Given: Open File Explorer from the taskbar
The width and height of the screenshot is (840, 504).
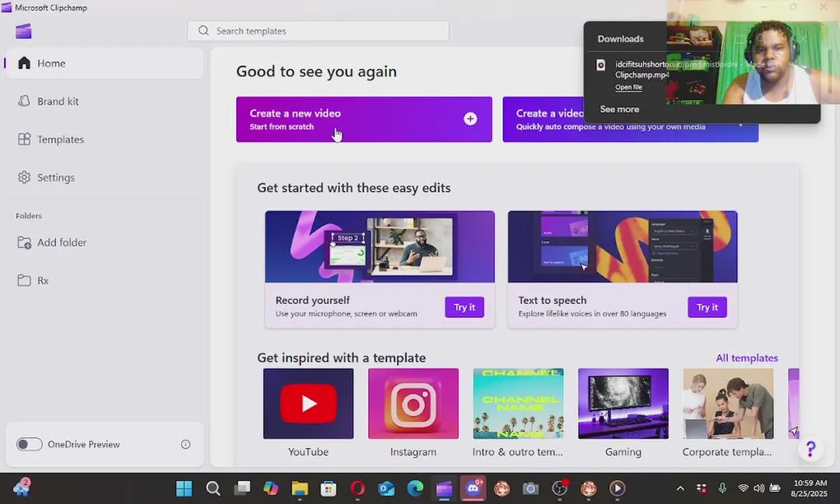Looking at the screenshot, I should click(300, 489).
